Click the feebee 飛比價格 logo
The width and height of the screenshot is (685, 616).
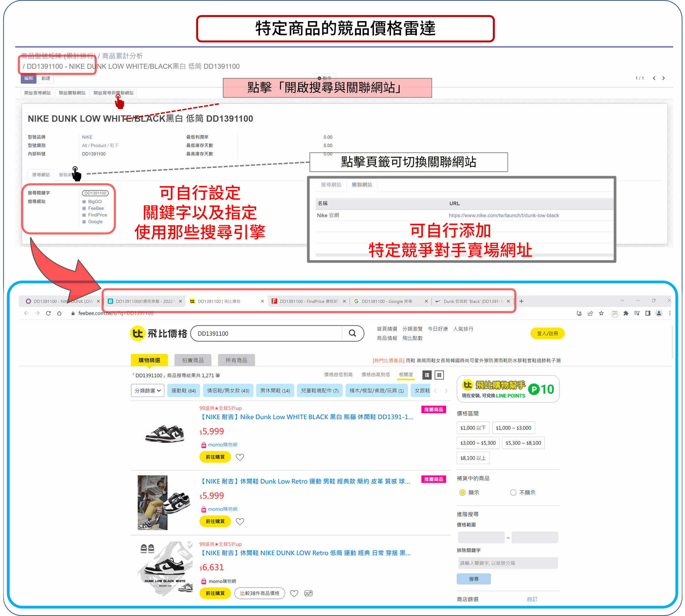[158, 333]
